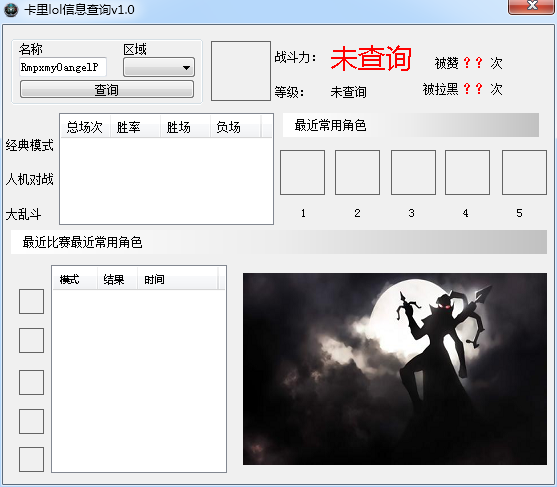This screenshot has height=487, width=557.
Task: Click the 被拉黑 count label
Action: [463, 89]
